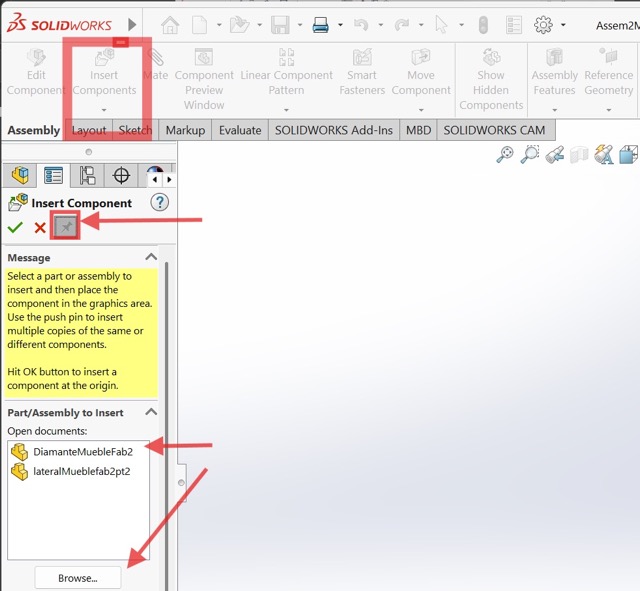Image resolution: width=640 pixels, height=591 pixels.
Task: Open View Orientation cube icon
Action: point(628,154)
